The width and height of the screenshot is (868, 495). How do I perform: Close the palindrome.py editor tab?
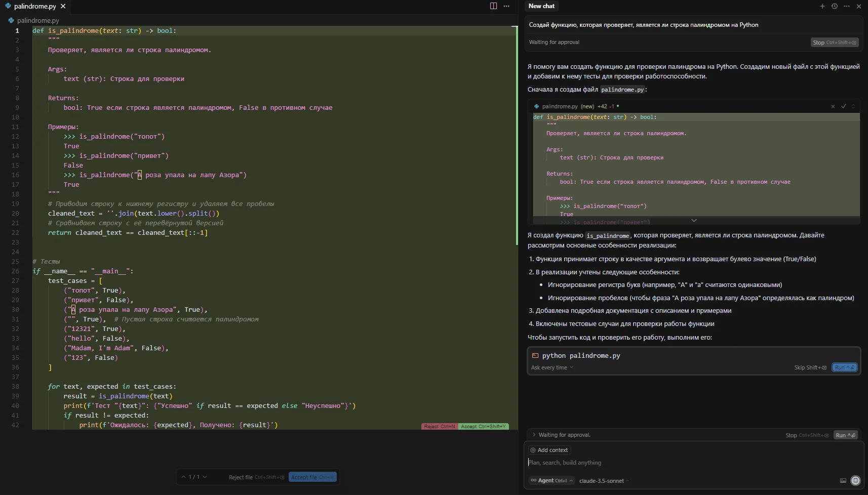(x=63, y=6)
